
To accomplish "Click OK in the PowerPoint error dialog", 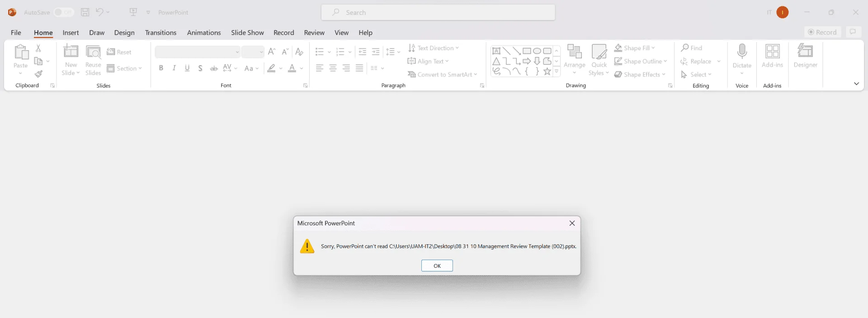I will pos(437,266).
